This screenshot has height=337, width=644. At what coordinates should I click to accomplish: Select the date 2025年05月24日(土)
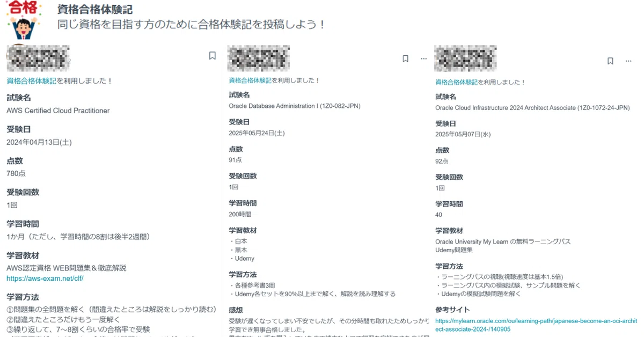point(256,133)
